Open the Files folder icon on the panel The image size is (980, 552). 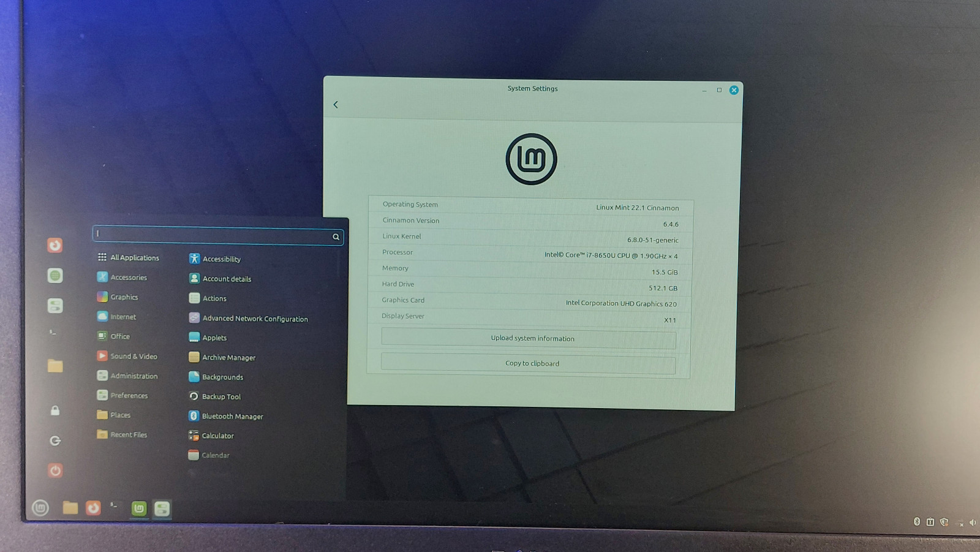[70, 508]
